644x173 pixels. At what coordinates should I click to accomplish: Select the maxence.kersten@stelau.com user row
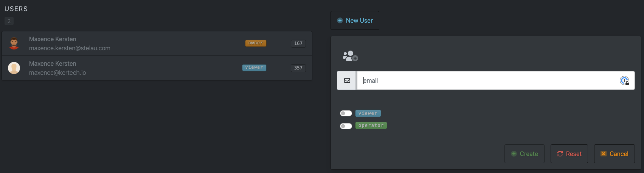click(151, 43)
